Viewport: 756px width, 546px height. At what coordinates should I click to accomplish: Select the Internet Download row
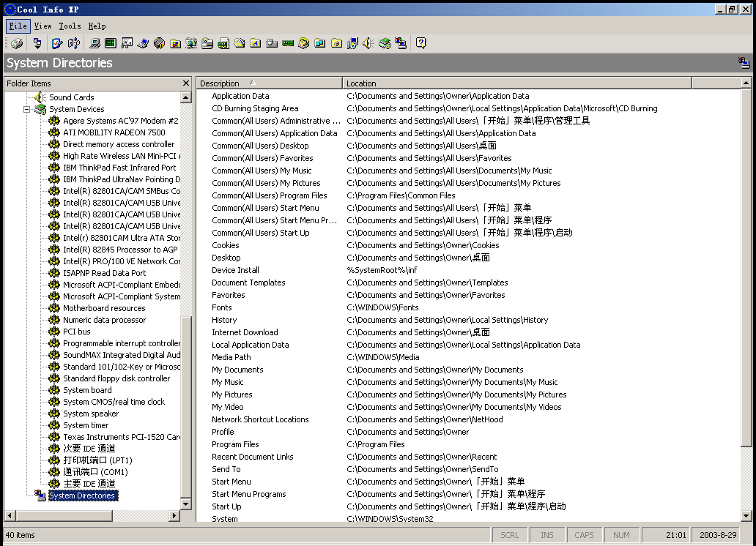pos(467,332)
